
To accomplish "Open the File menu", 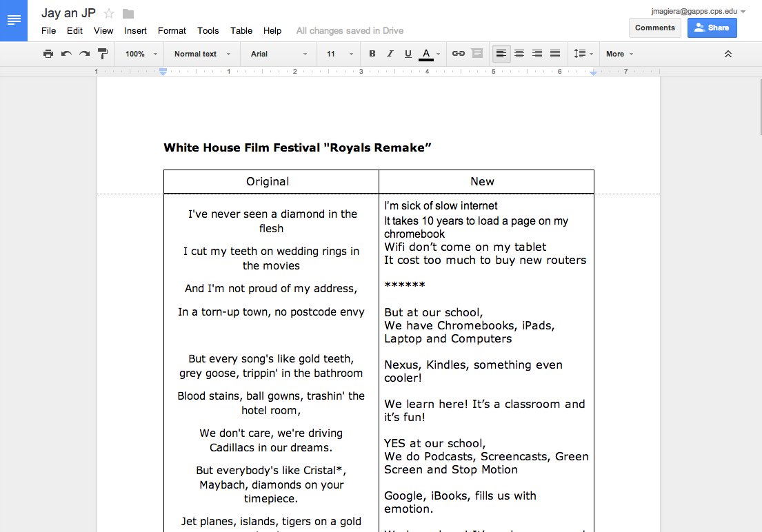I will (x=48, y=30).
